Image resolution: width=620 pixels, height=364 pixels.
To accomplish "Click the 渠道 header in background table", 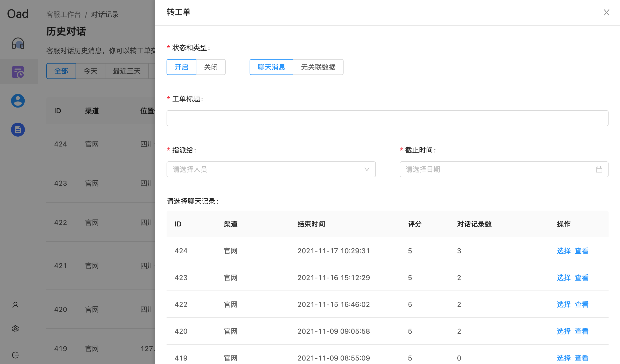I will pyautogui.click(x=92, y=111).
